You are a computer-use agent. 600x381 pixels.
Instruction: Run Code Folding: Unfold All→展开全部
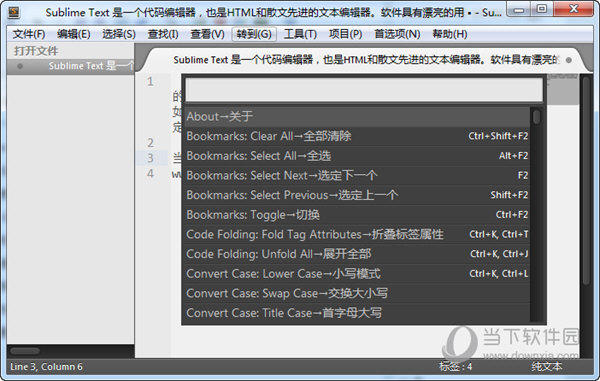(357, 254)
